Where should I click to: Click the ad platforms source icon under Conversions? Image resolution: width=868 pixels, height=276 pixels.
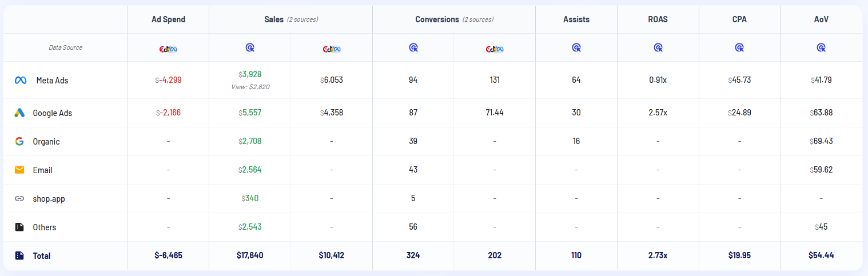click(494, 49)
